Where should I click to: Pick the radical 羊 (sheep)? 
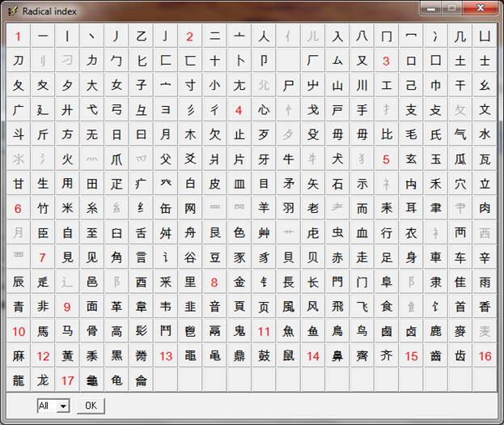(264, 208)
